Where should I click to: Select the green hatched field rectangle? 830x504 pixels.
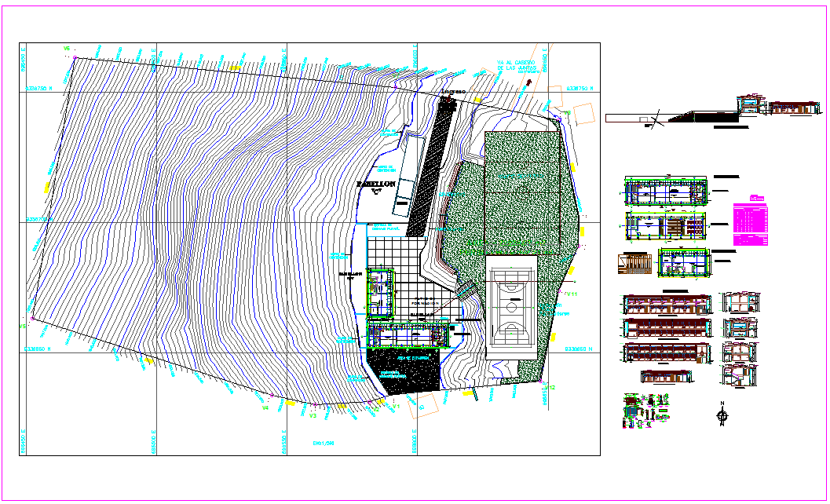pyautogui.click(x=523, y=188)
